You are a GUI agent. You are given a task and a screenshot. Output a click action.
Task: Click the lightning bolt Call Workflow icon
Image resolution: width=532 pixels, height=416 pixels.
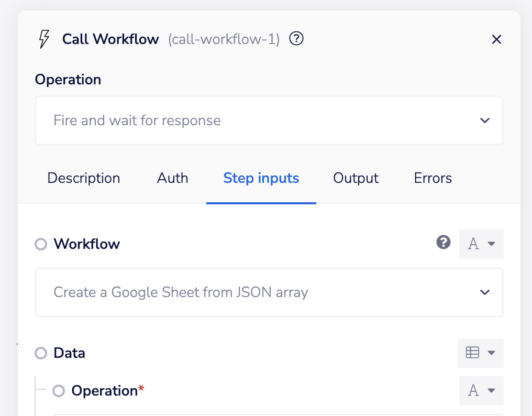point(45,39)
